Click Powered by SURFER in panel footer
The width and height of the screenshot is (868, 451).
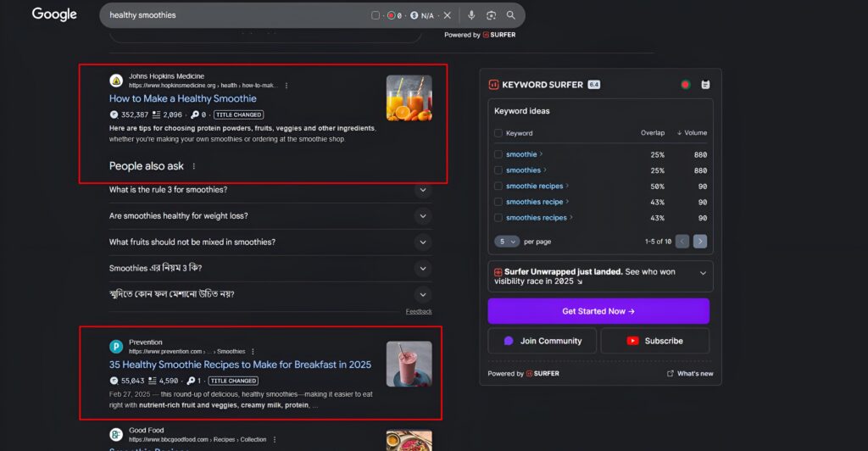coord(523,374)
